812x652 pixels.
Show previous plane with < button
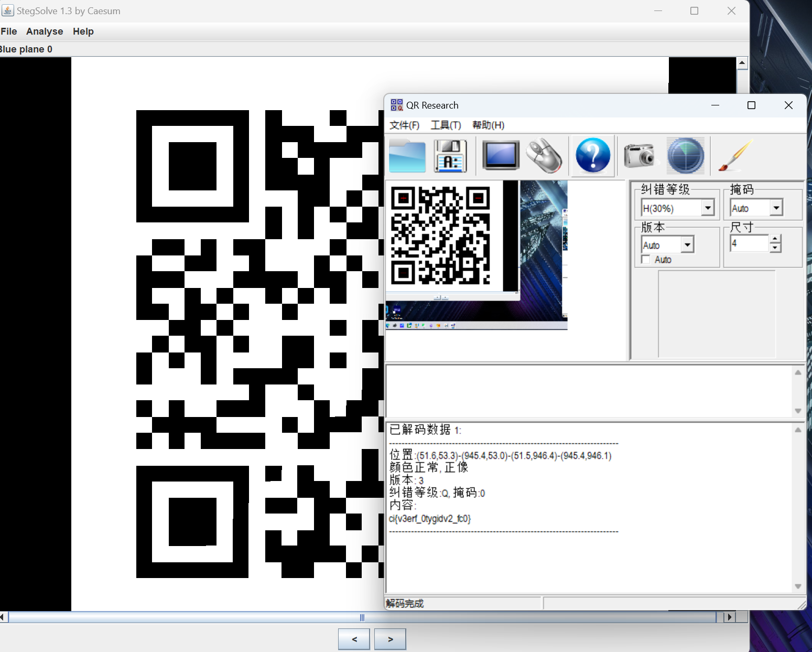pyautogui.click(x=354, y=639)
